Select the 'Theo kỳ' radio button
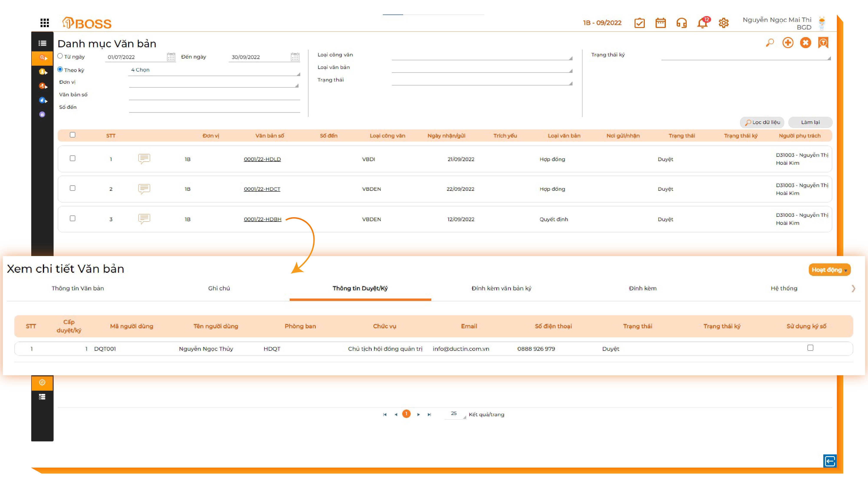The height and width of the screenshot is (488, 868). pyautogui.click(x=60, y=69)
